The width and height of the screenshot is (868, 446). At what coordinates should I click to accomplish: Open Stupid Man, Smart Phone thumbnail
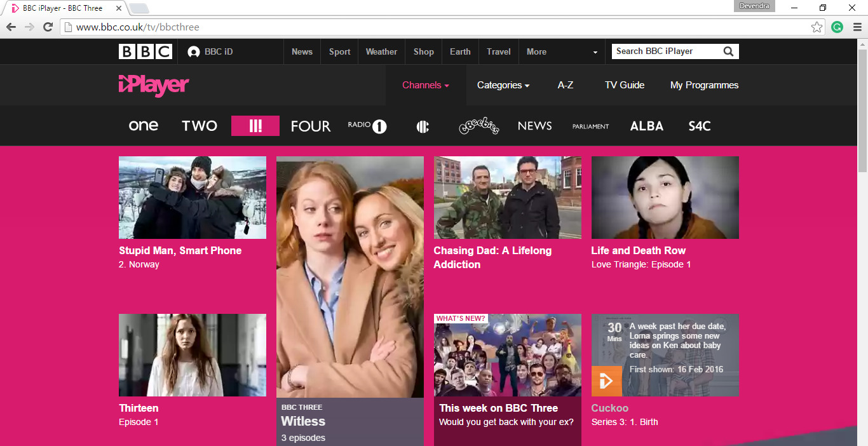pyautogui.click(x=193, y=198)
